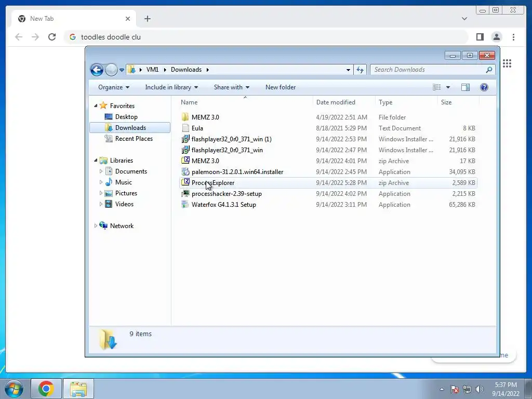Select processhacker-2.39-setup icon
The width and height of the screenshot is (532, 399).
pyautogui.click(x=185, y=193)
